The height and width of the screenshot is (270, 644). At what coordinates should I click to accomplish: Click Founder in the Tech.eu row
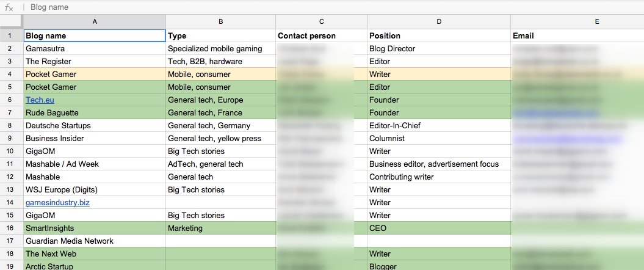coord(439,100)
